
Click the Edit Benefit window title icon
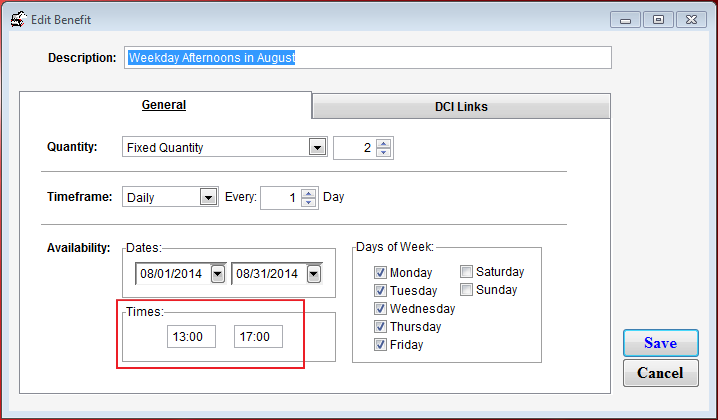click(x=17, y=18)
